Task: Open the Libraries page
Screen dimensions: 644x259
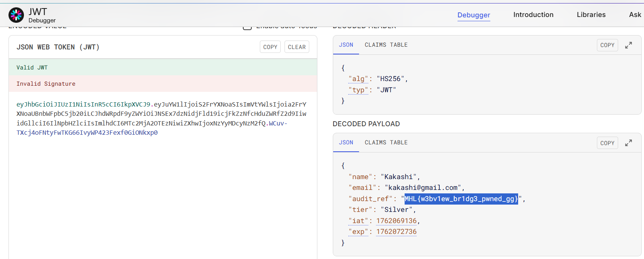Action: [x=591, y=15]
